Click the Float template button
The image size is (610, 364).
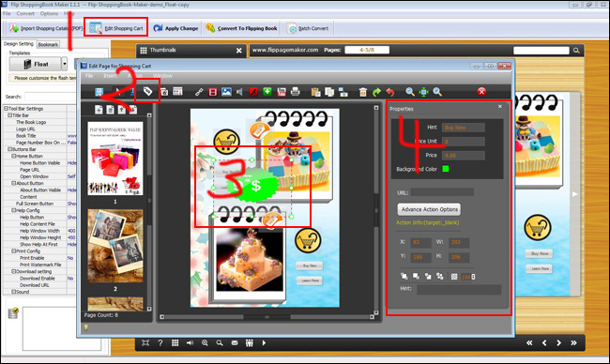click(x=36, y=64)
